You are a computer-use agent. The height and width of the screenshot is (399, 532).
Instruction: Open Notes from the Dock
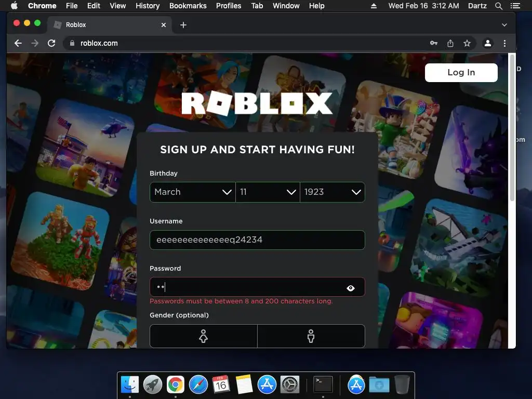[244, 385]
